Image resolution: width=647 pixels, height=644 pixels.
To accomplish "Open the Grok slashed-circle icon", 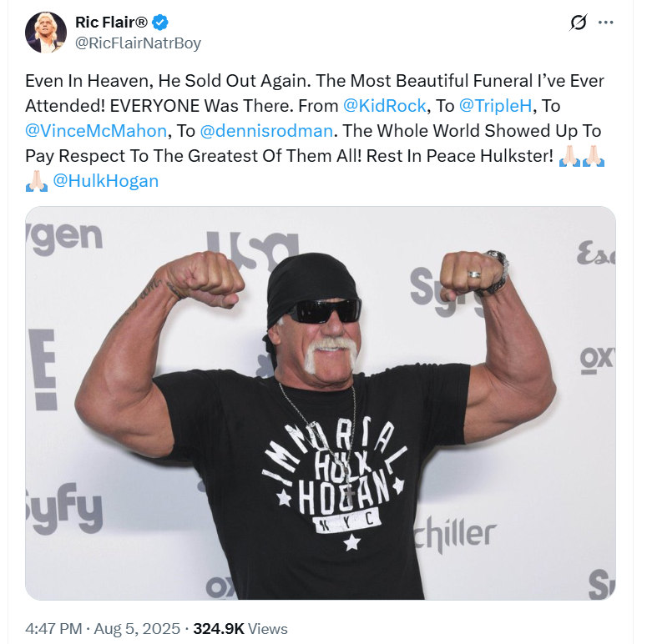I will [579, 23].
